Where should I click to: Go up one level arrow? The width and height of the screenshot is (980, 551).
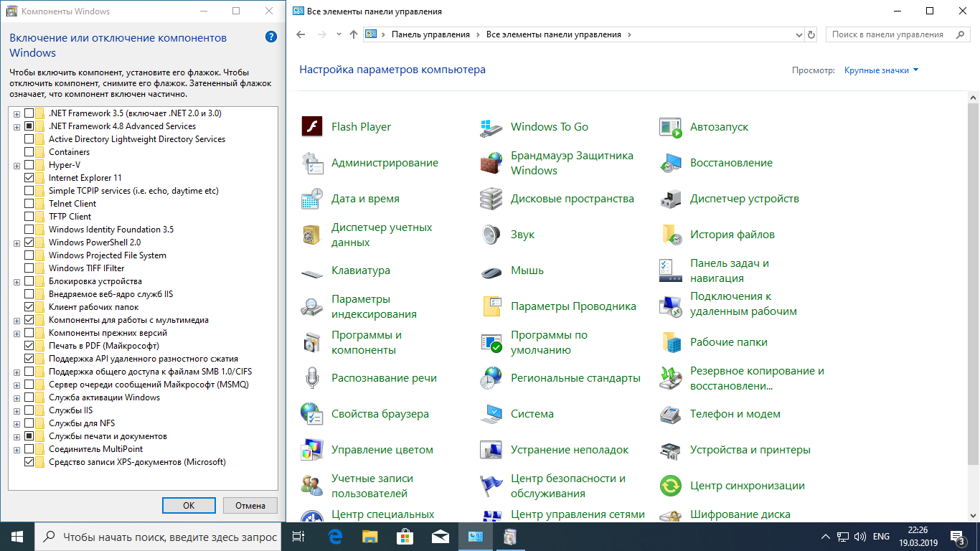click(353, 34)
